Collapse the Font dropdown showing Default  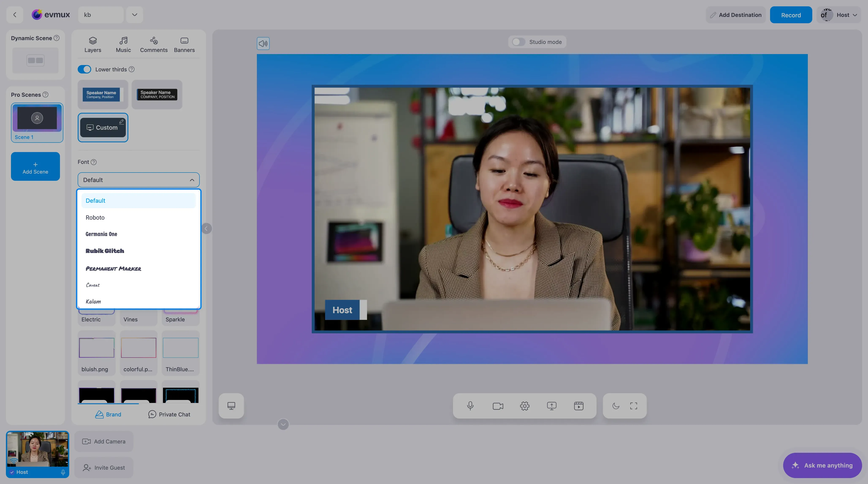(138, 180)
